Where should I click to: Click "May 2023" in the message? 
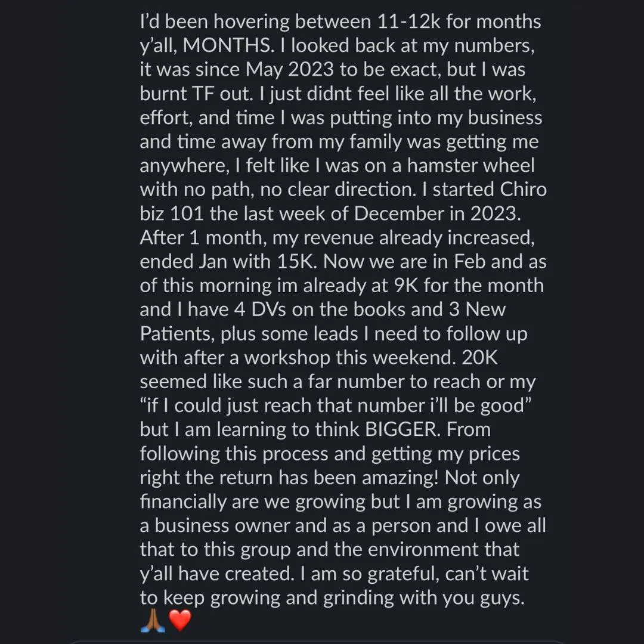290,70
